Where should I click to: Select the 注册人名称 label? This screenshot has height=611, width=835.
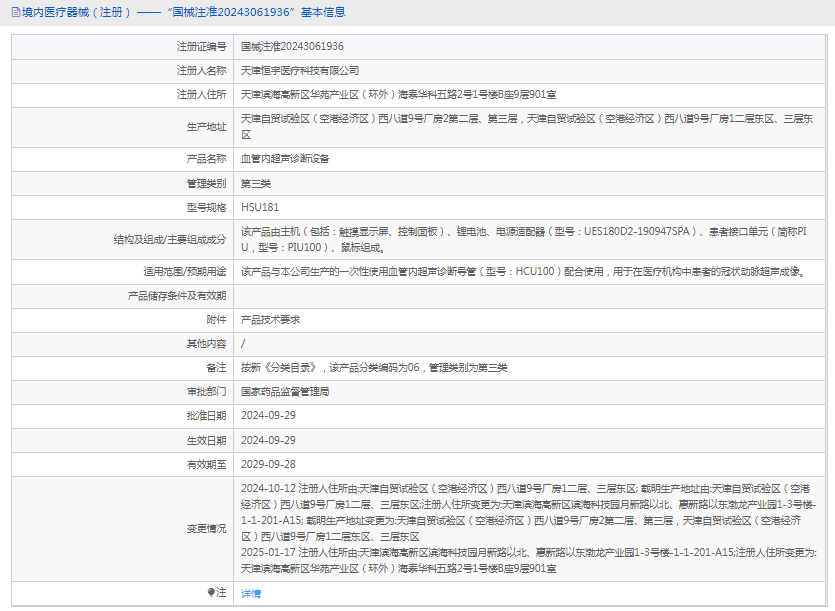point(201,71)
